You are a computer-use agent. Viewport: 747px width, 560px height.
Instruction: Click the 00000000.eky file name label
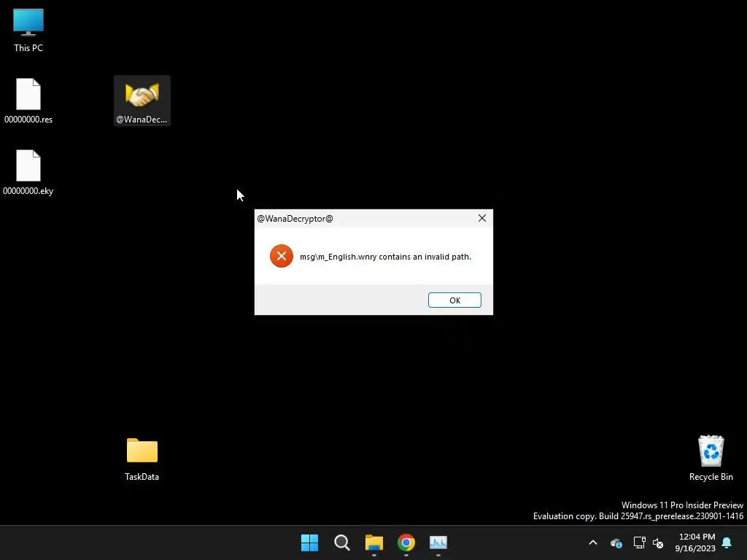coord(28,191)
